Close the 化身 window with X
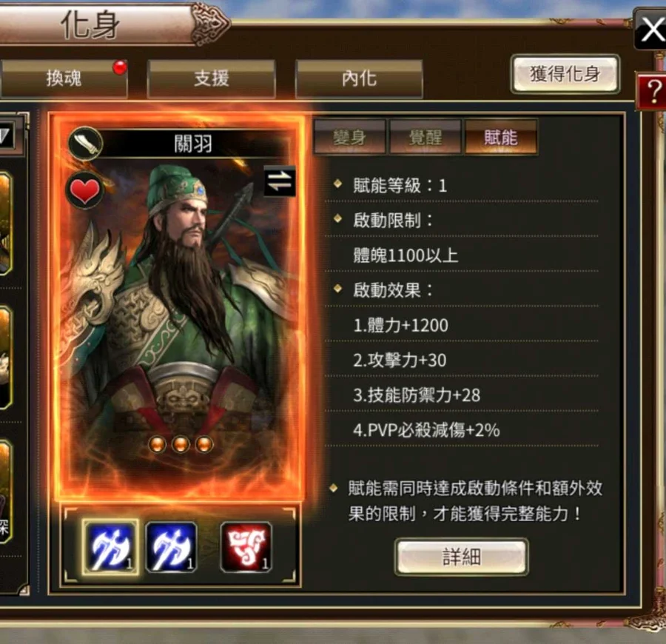 [650, 30]
